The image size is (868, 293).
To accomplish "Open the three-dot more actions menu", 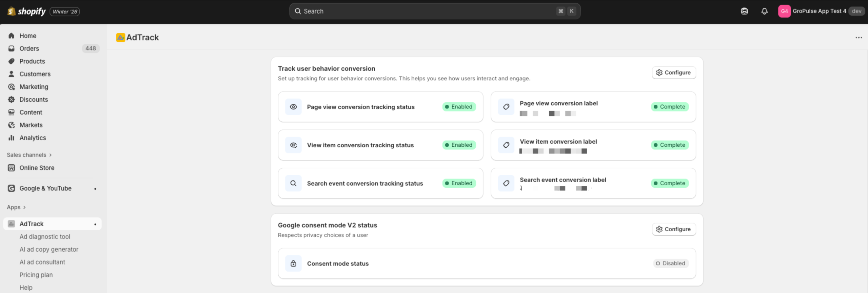I will pyautogui.click(x=859, y=38).
